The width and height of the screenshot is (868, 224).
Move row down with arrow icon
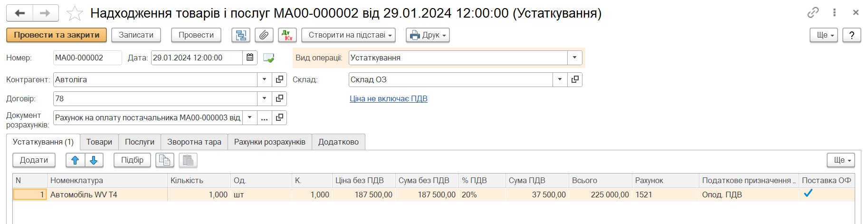click(x=94, y=160)
